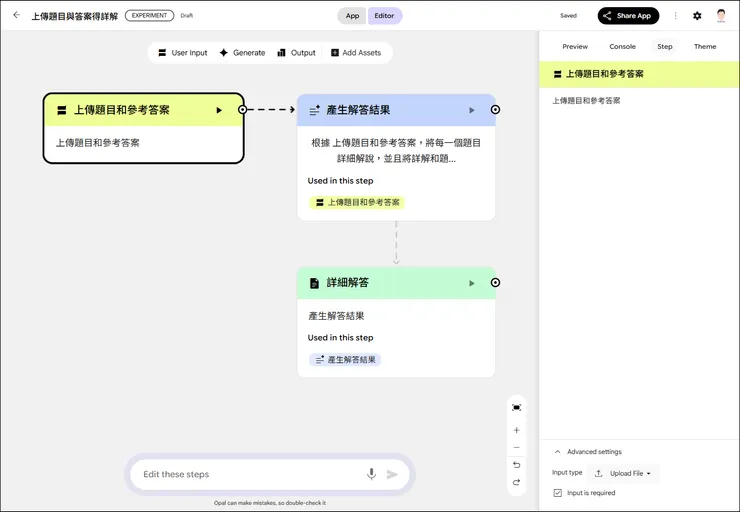The image size is (740, 512).
Task: Click the input icon in 上傳題目和參考答案 node header
Action: click(x=61, y=110)
